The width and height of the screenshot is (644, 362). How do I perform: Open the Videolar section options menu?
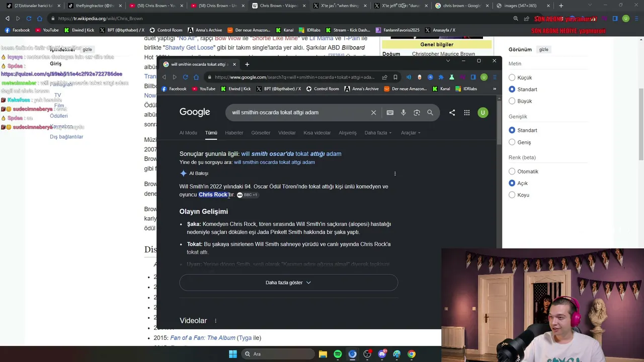pos(215,321)
